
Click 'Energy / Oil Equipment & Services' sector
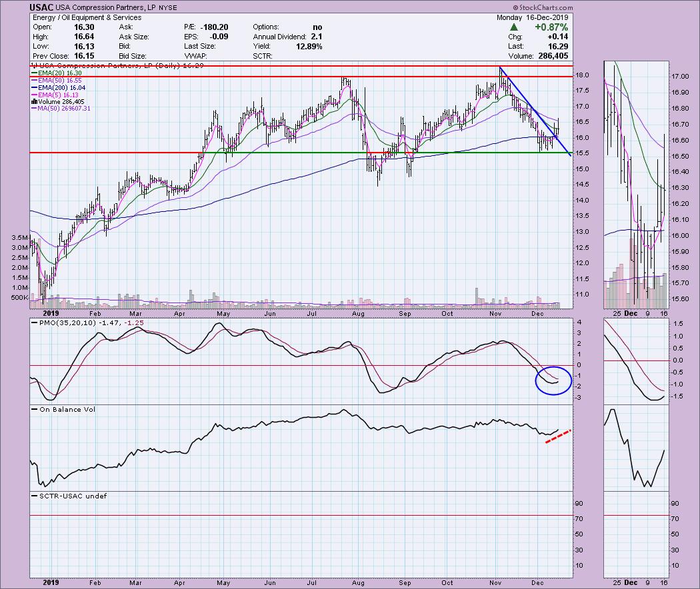87,17
